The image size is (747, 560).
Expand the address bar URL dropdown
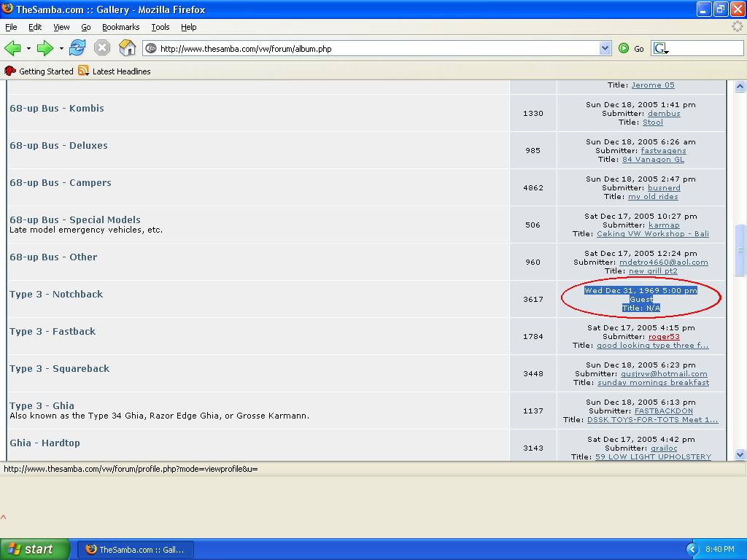[x=605, y=48]
